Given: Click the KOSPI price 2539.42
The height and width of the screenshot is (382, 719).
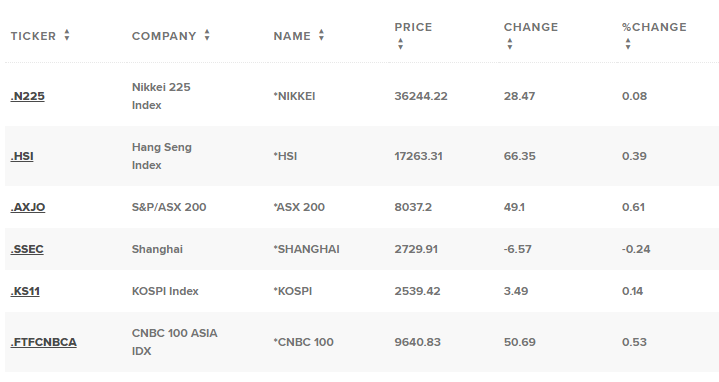Looking at the screenshot, I should [417, 292].
